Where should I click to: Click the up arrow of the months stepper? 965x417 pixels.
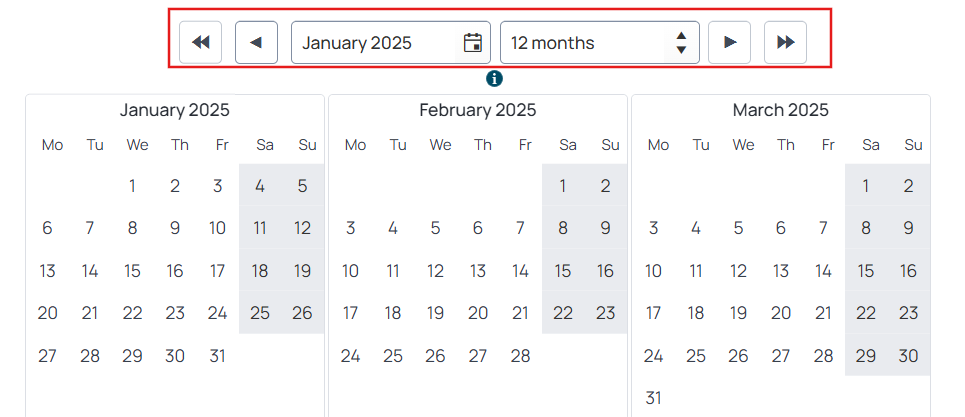click(681, 36)
